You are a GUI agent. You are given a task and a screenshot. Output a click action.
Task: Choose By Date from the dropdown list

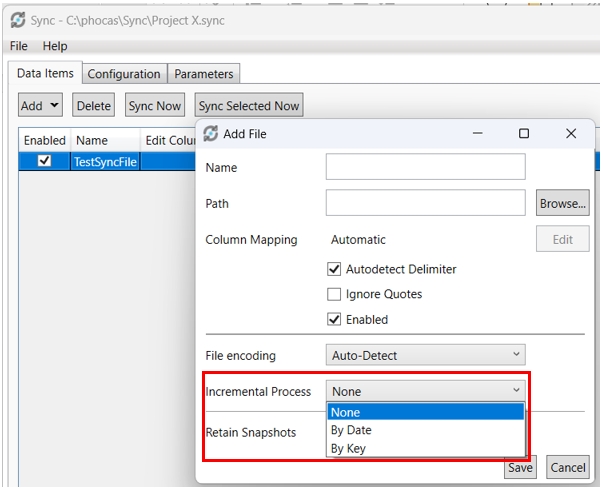point(352,430)
